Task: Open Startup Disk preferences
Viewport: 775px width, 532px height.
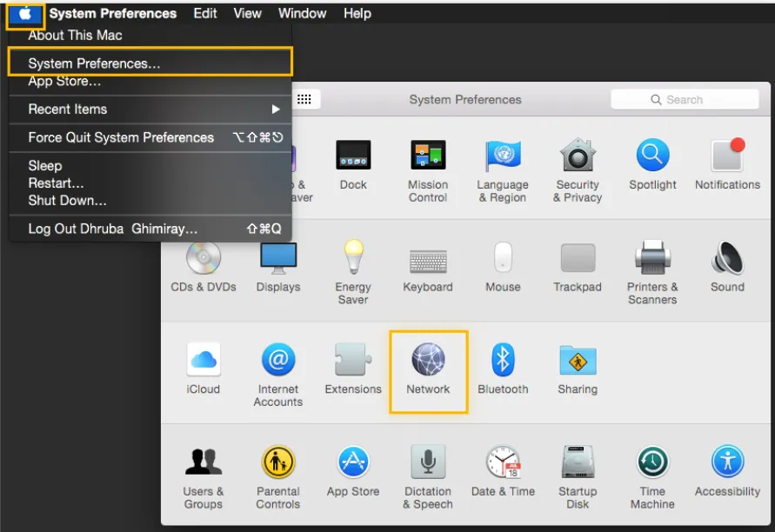Action: 578,477
